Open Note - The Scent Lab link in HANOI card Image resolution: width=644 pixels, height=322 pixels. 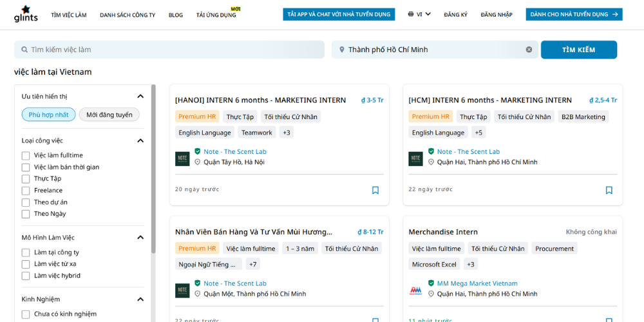pos(235,151)
